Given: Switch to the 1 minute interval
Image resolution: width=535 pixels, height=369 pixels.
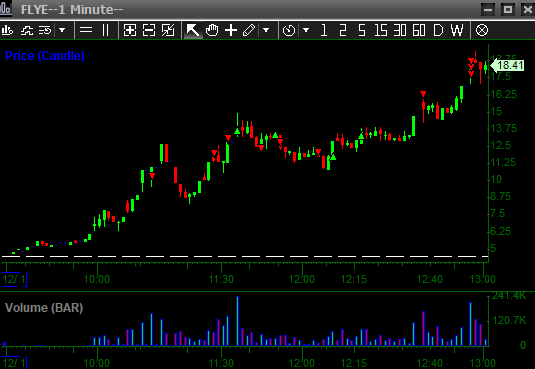Looking at the screenshot, I should point(324,30).
